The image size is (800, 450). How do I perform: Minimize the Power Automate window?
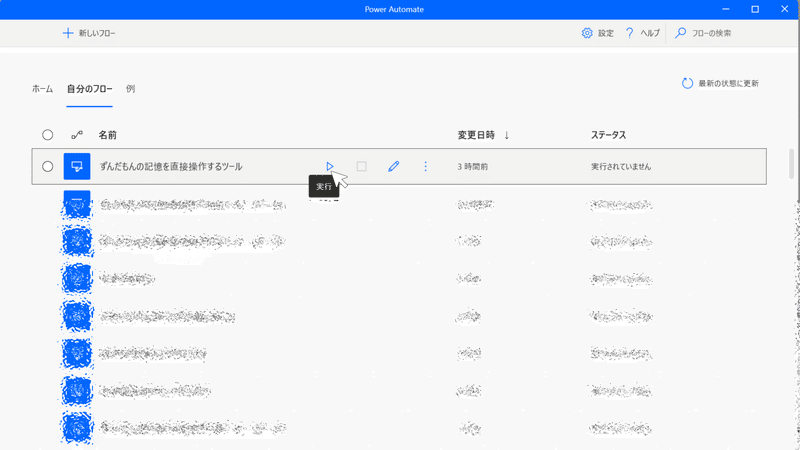click(x=726, y=9)
